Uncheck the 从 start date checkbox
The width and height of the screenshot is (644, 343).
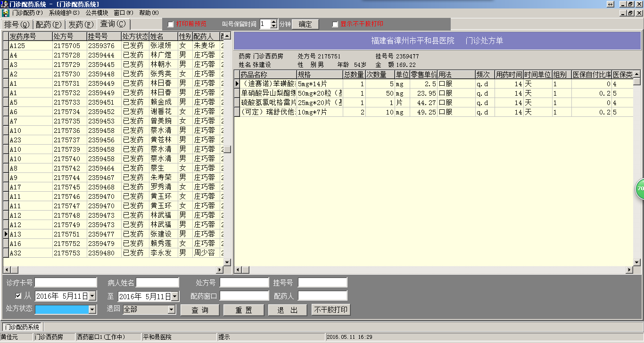click(18, 296)
